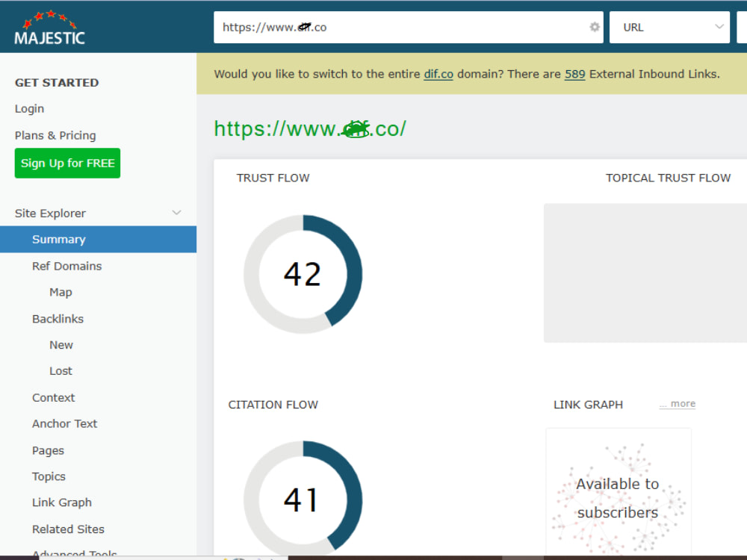The width and height of the screenshot is (747, 560).
Task: Go to Backlinks
Action: pos(58,319)
